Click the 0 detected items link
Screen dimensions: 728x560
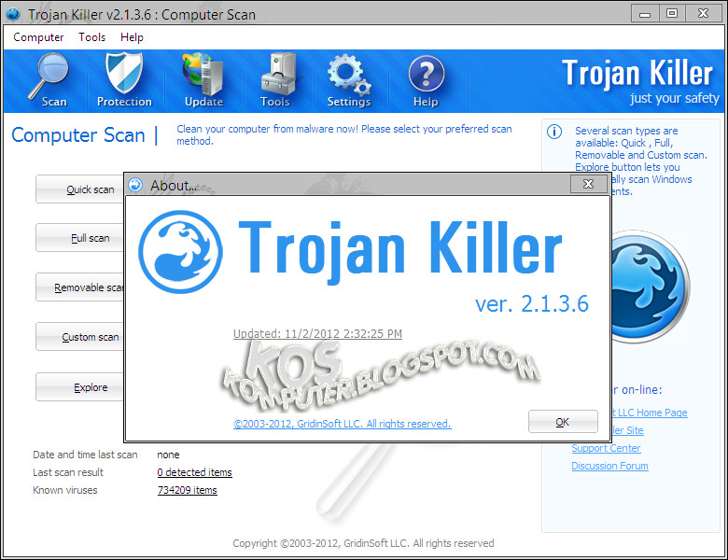pyautogui.click(x=194, y=472)
